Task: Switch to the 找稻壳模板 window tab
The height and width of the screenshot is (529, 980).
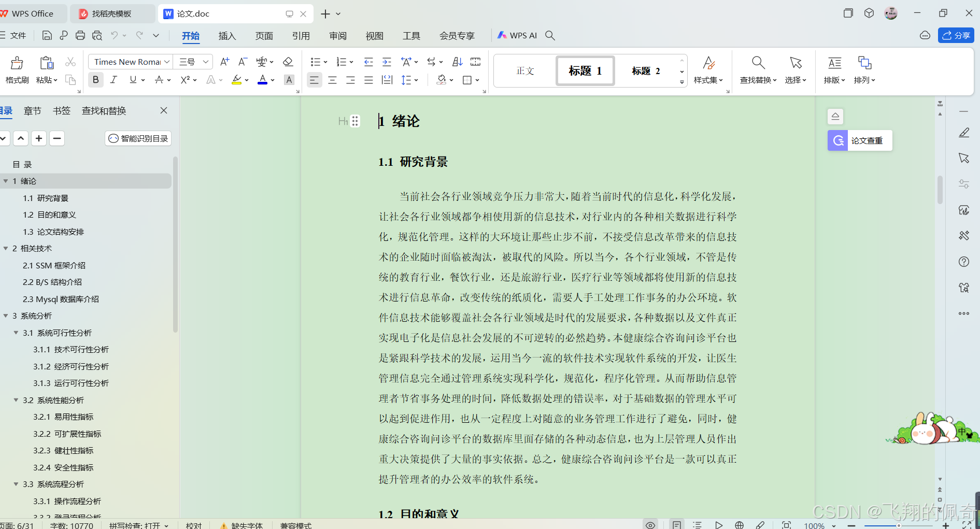Action: (x=112, y=13)
